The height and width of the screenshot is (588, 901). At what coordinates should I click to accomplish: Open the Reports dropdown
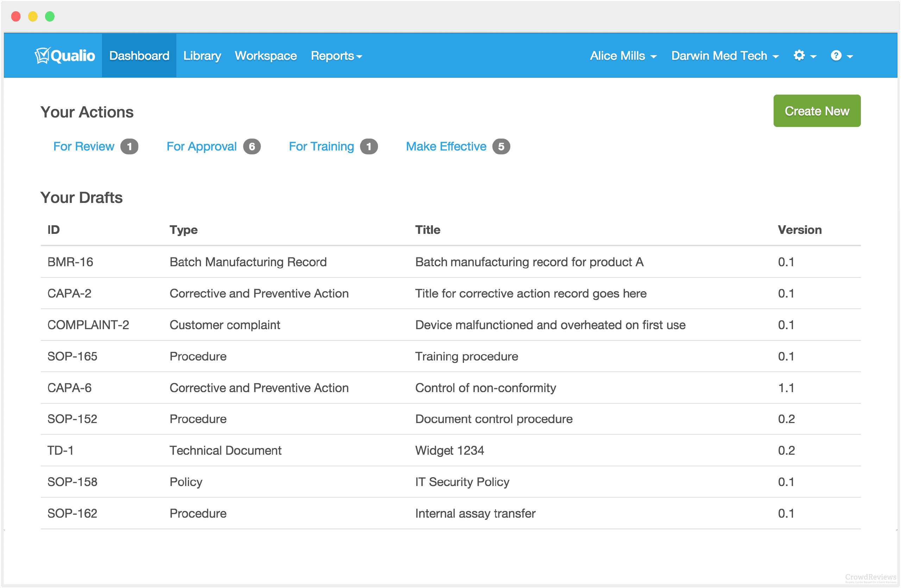[x=336, y=56]
